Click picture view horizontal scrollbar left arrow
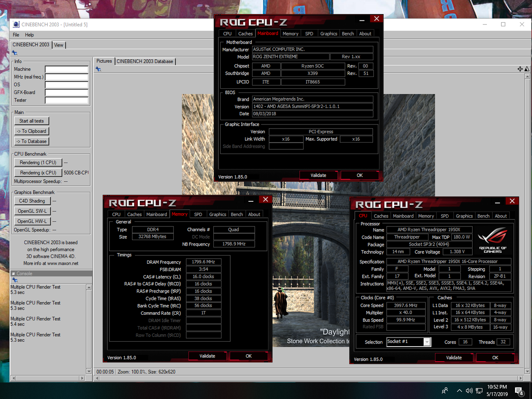Viewport: 532px width, 399px height. 97,378
